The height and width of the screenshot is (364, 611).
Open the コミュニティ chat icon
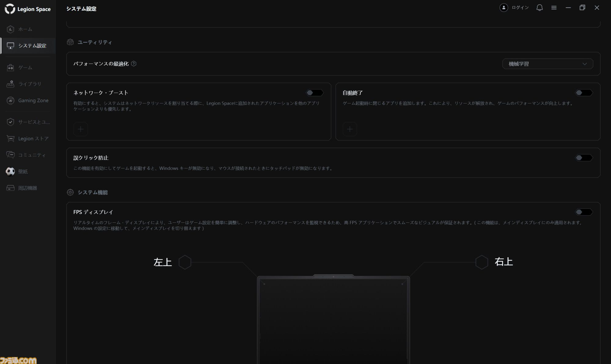(x=10, y=155)
